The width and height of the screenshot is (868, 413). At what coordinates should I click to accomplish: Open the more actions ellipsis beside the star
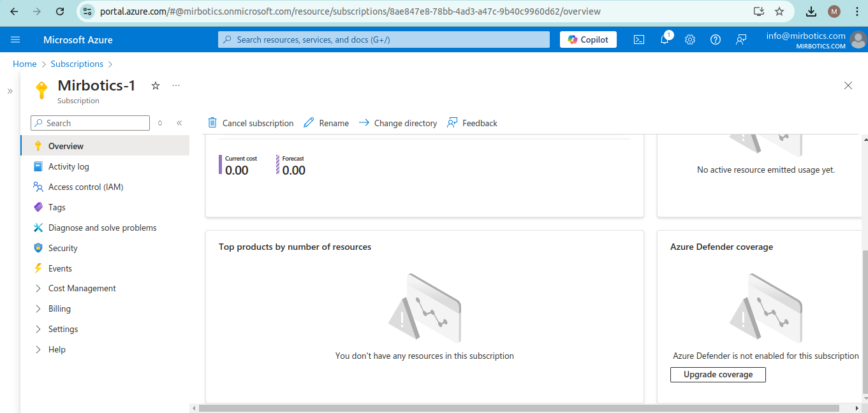coord(176,85)
